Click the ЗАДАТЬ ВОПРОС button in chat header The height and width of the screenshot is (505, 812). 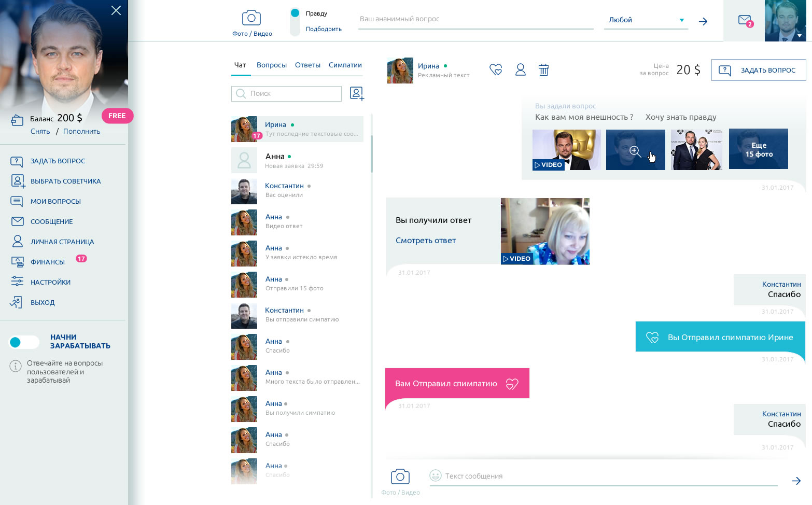[x=758, y=70]
